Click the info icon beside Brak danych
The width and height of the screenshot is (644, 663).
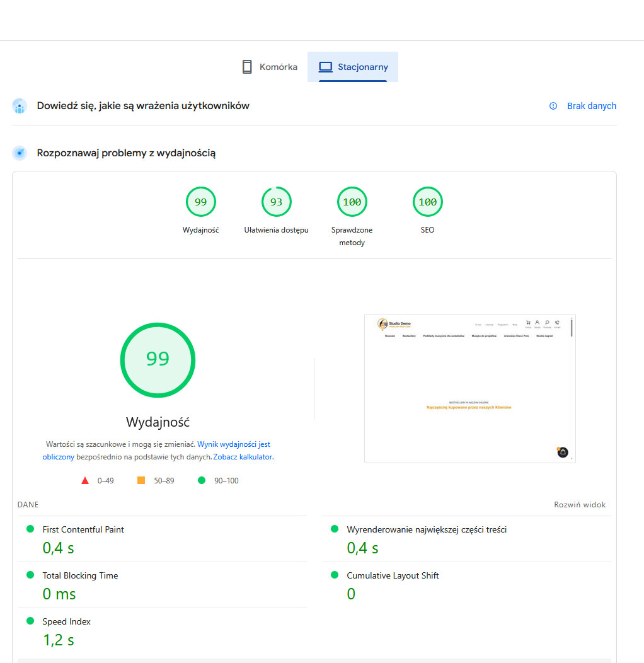pyautogui.click(x=553, y=106)
